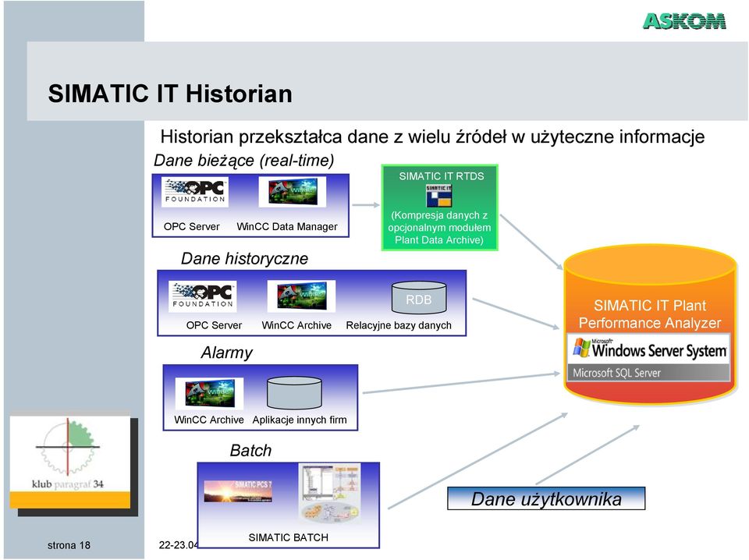Click the Aplikacje innych firm cylinder icon
The height and width of the screenshot is (560, 749).
(294, 393)
